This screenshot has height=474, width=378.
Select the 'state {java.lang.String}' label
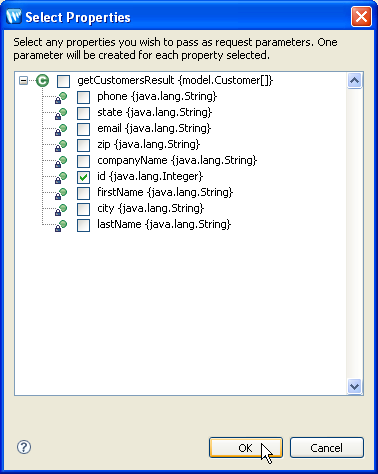pyautogui.click(x=154, y=112)
